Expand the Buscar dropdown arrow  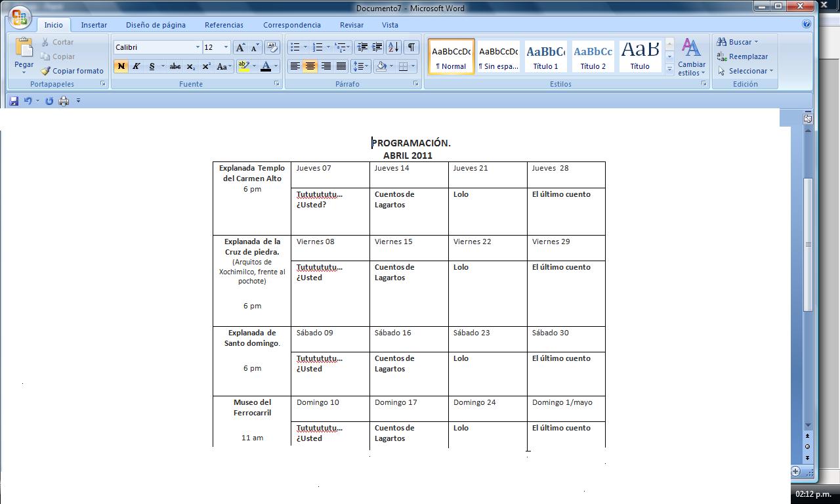point(756,42)
